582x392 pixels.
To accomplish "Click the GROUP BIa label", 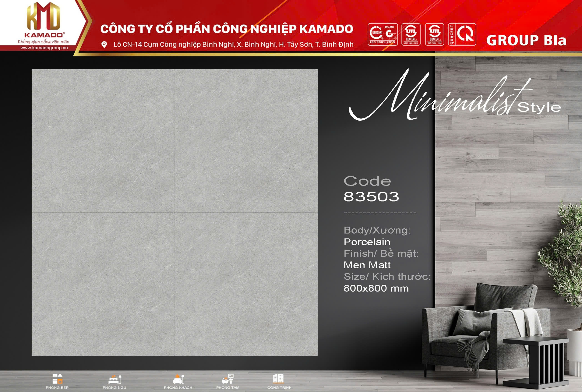I will (x=526, y=40).
